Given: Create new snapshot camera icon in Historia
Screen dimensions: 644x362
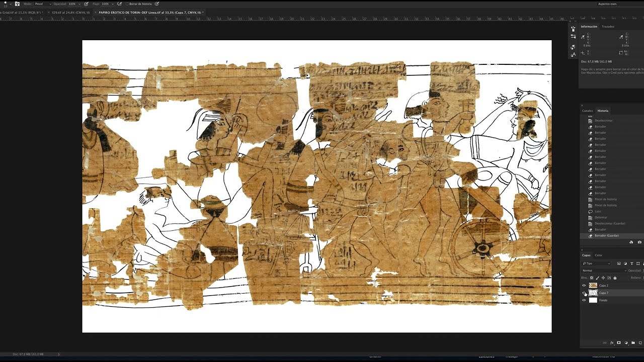Looking at the screenshot, I should point(639,242).
